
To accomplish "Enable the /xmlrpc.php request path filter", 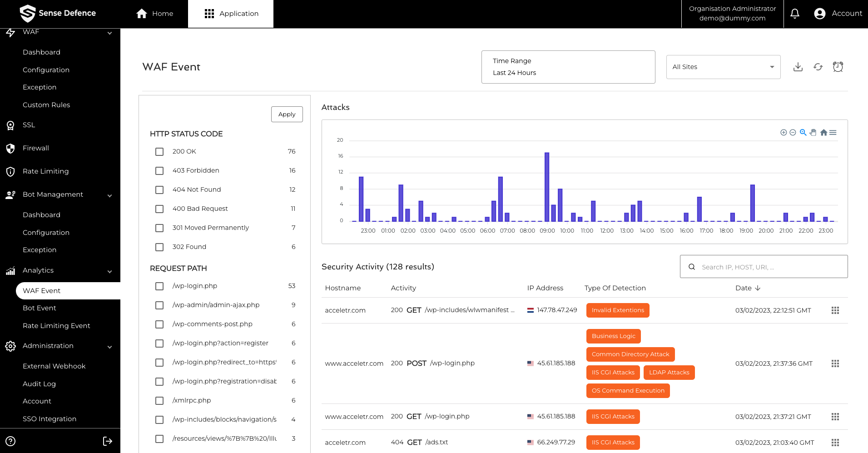I will [x=159, y=401].
